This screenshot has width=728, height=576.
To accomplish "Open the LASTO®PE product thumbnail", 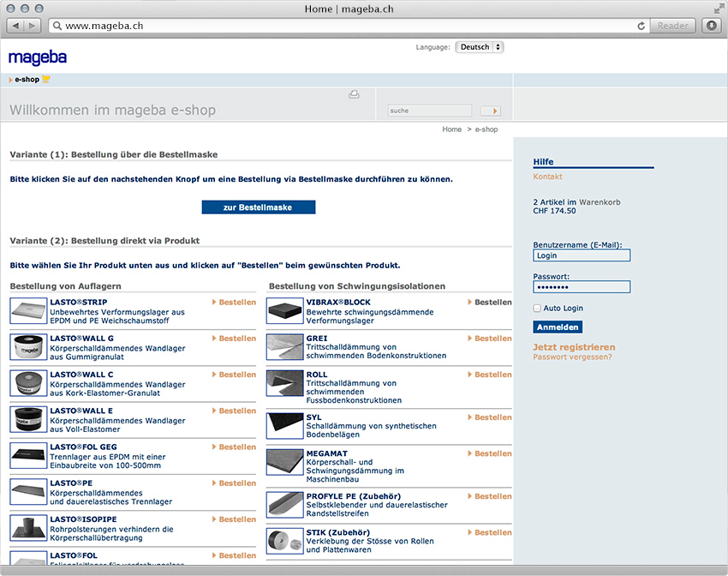I will (x=28, y=492).
